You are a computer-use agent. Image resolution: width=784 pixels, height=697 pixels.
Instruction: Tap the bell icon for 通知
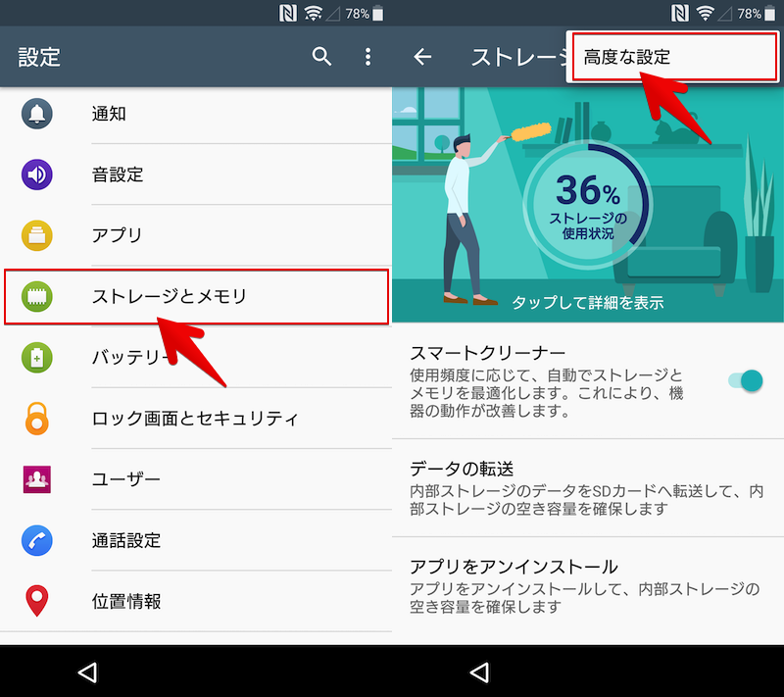click(x=37, y=114)
